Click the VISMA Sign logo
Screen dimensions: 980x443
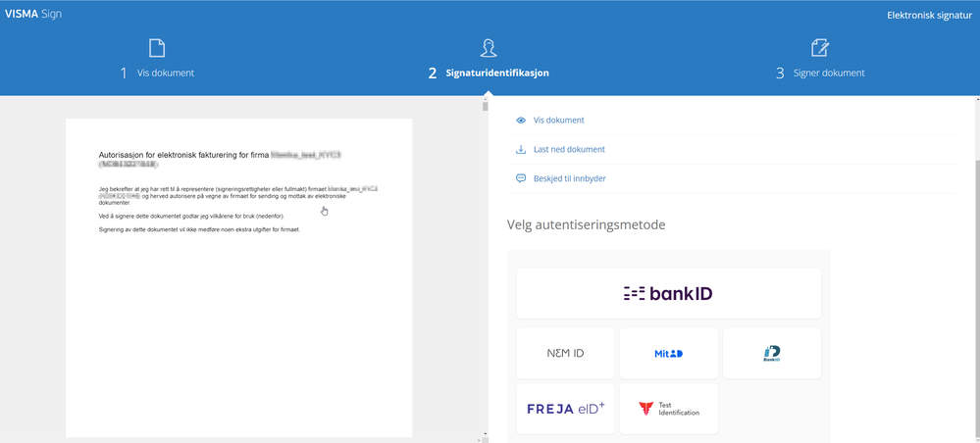33,14
